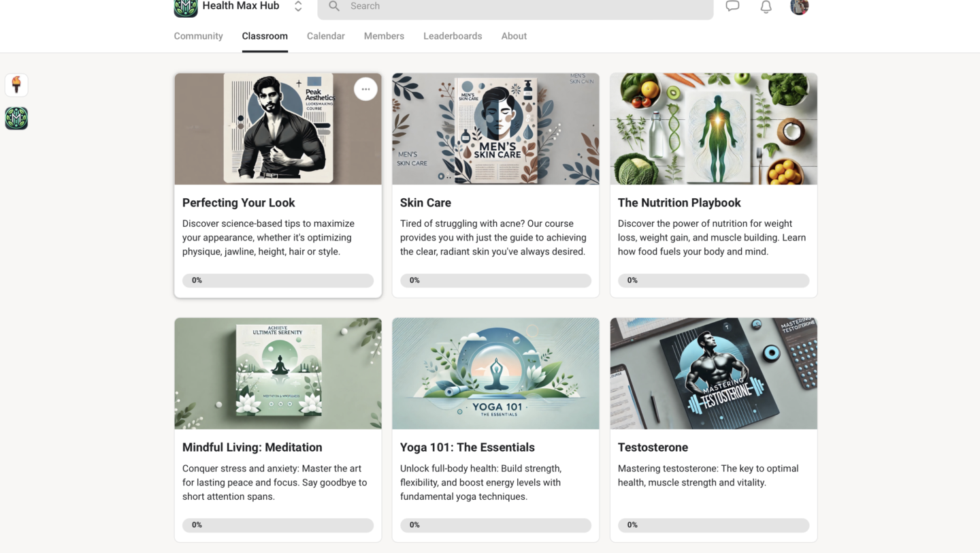Open the About tab

pyautogui.click(x=514, y=36)
